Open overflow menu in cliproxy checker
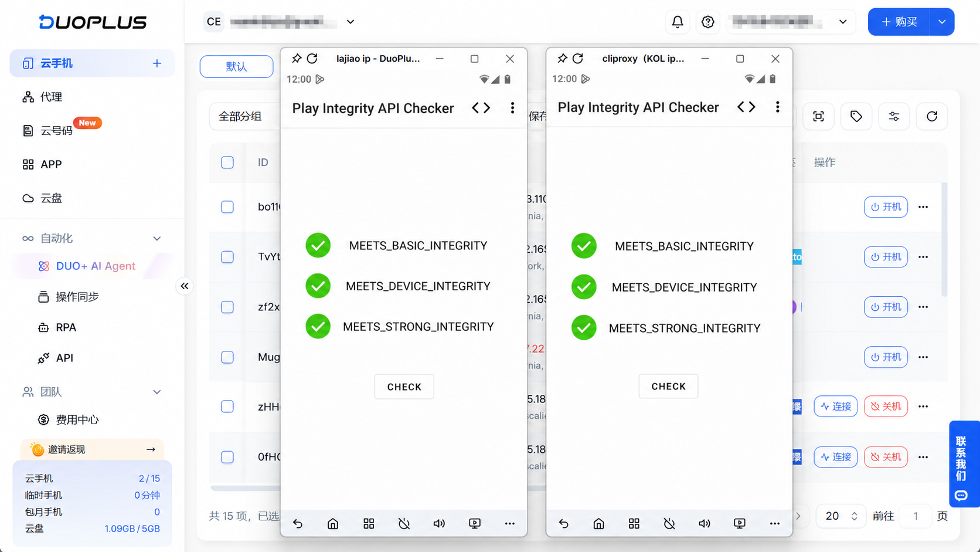This screenshot has height=552, width=980. tap(777, 107)
